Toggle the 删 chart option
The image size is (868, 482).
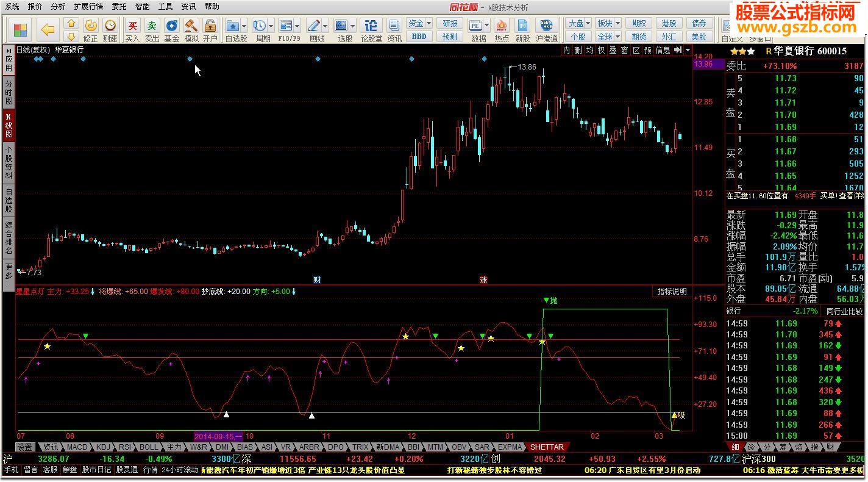pos(578,50)
